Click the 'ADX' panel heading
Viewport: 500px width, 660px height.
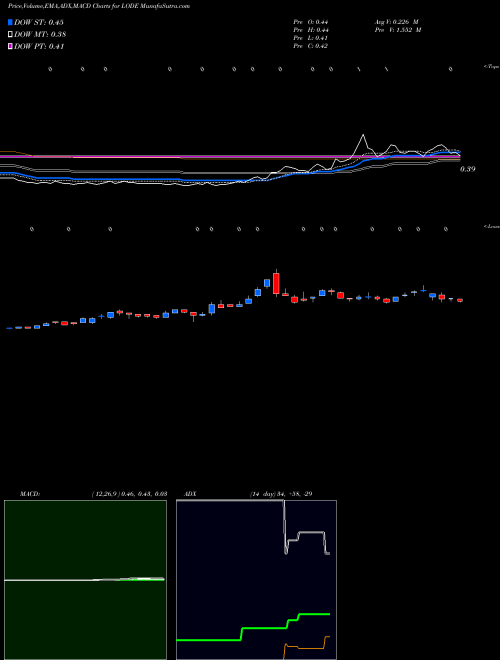pyautogui.click(x=190, y=494)
